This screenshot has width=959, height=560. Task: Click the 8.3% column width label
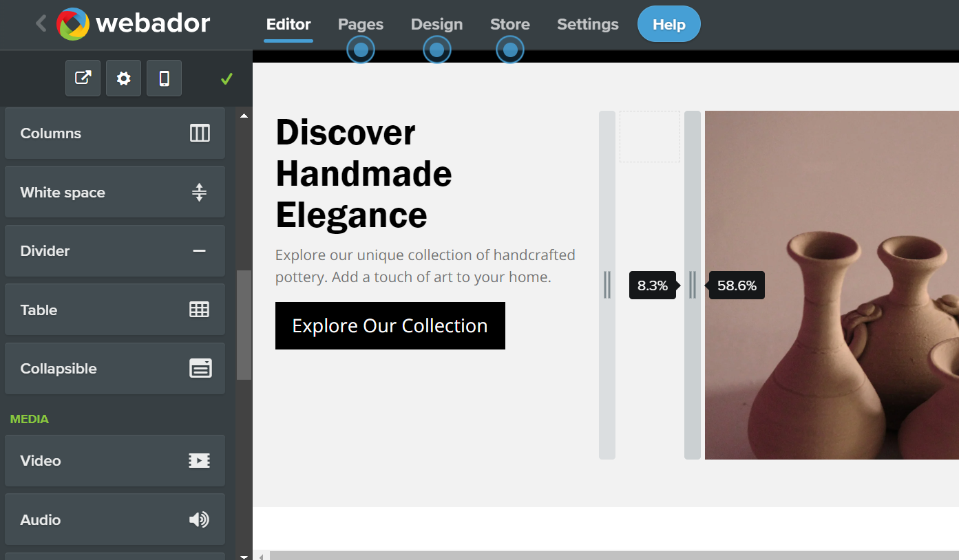click(x=653, y=286)
